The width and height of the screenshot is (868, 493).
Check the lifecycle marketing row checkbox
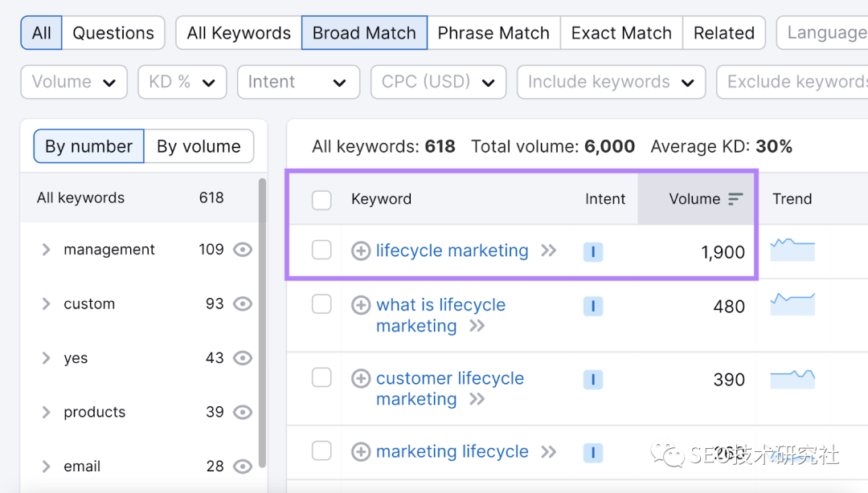click(321, 251)
